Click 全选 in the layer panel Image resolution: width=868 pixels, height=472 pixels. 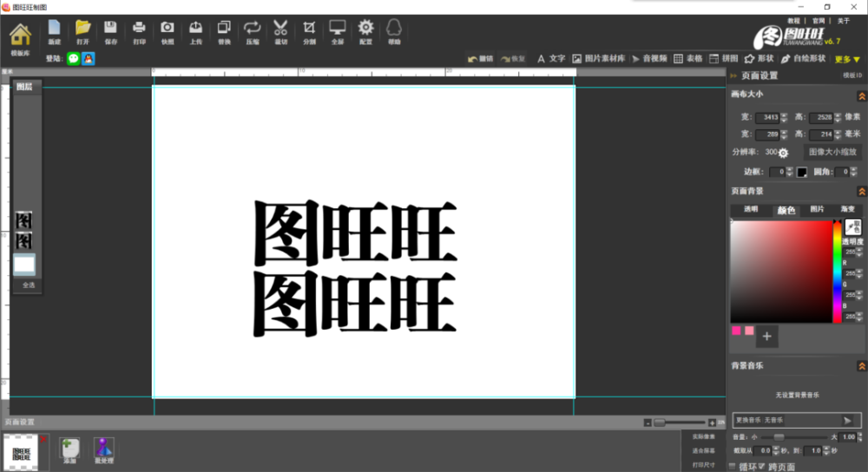pos(29,285)
